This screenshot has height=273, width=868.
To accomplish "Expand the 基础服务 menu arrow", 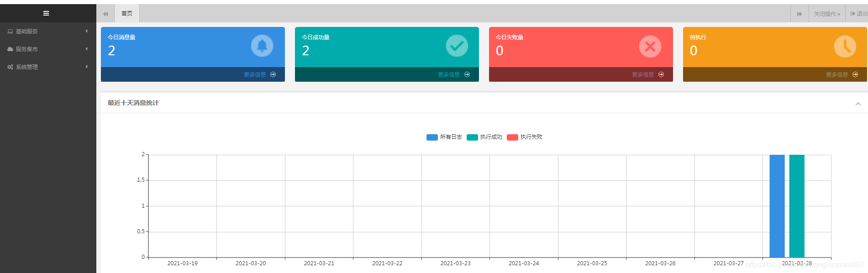I will [x=86, y=31].
